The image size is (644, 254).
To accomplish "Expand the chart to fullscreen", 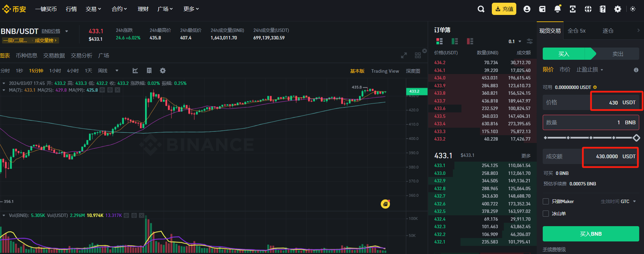I will 404,55.
